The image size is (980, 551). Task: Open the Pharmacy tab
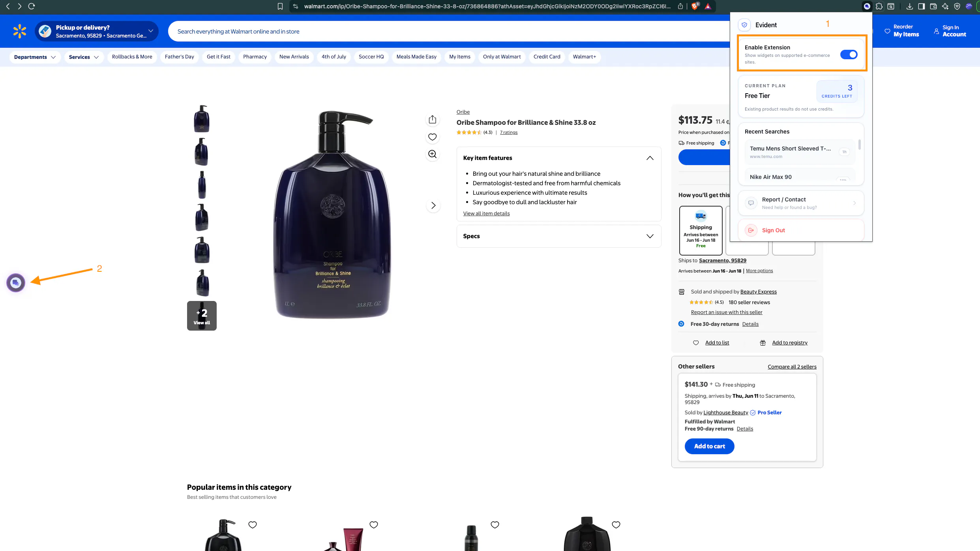(255, 57)
